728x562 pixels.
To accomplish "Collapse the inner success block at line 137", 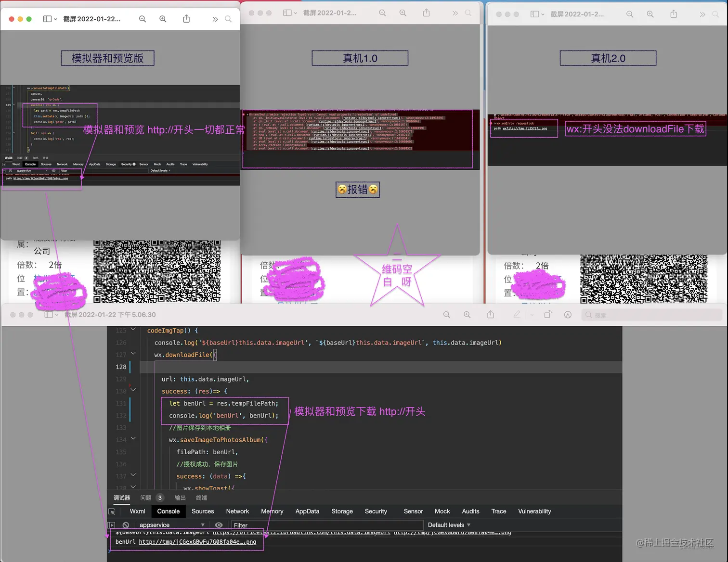I will coord(133,475).
